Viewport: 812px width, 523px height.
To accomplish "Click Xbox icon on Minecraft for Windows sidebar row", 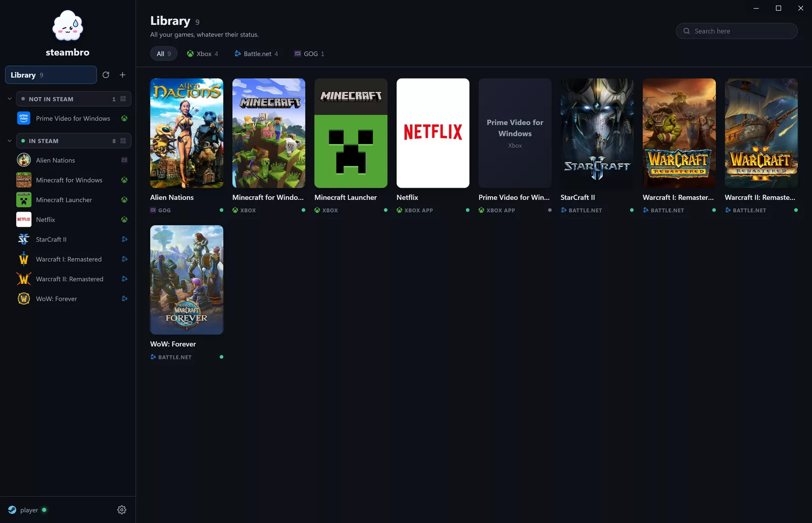I will tap(124, 180).
